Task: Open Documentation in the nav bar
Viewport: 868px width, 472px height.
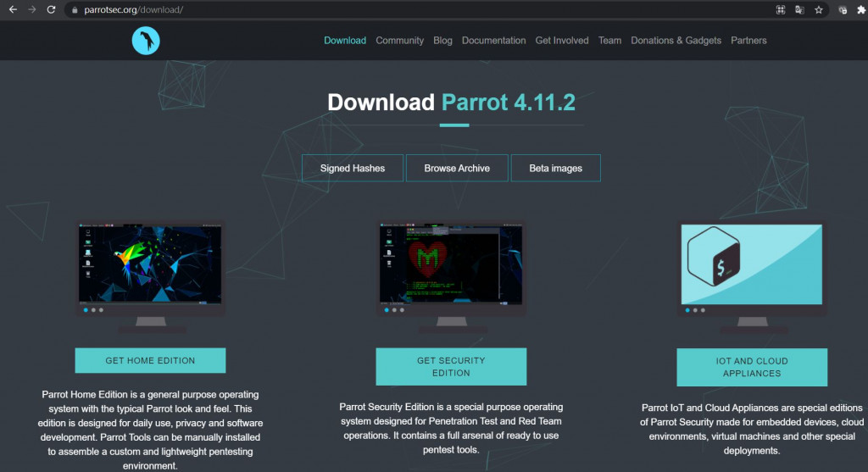Action: pyautogui.click(x=494, y=41)
